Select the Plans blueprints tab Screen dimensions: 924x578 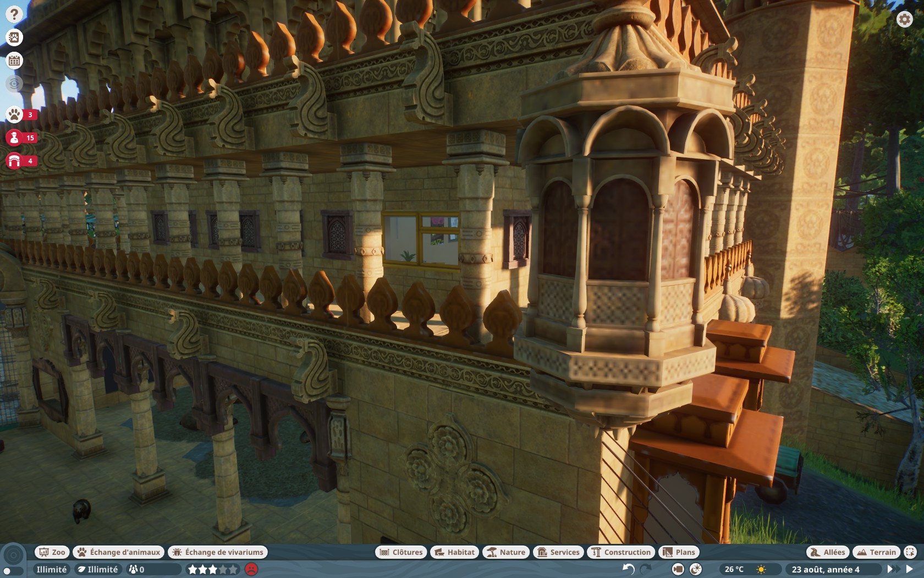click(x=679, y=552)
